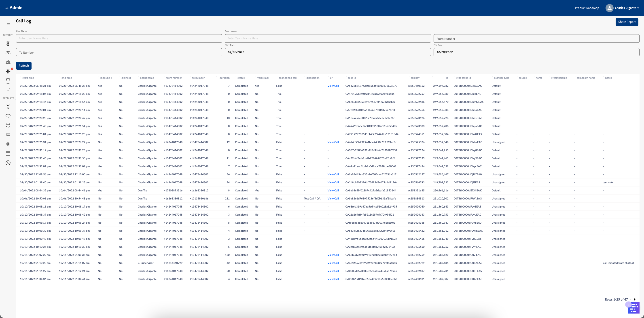The image size is (644, 318).
Task: Click the database stack sidebar icon
Action: pos(8,81)
